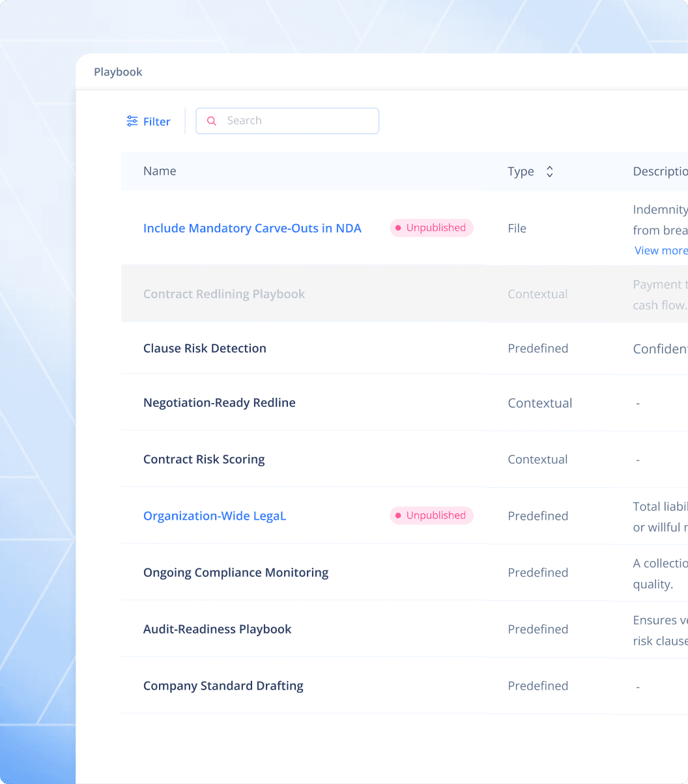
Task: Click Predefined type of Audit-Readiness Playbook
Action: coord(537,629)
